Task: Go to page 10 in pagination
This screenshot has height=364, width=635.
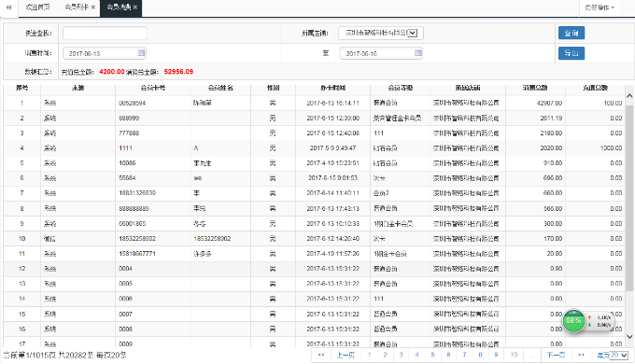Action: tap(514, 355)
